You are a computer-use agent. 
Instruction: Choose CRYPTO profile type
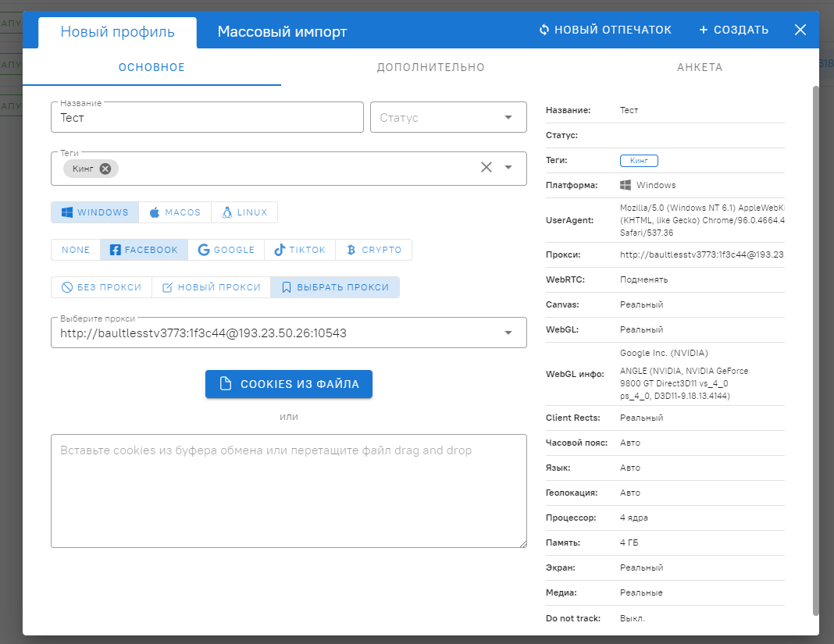click(x=374, y=250)
